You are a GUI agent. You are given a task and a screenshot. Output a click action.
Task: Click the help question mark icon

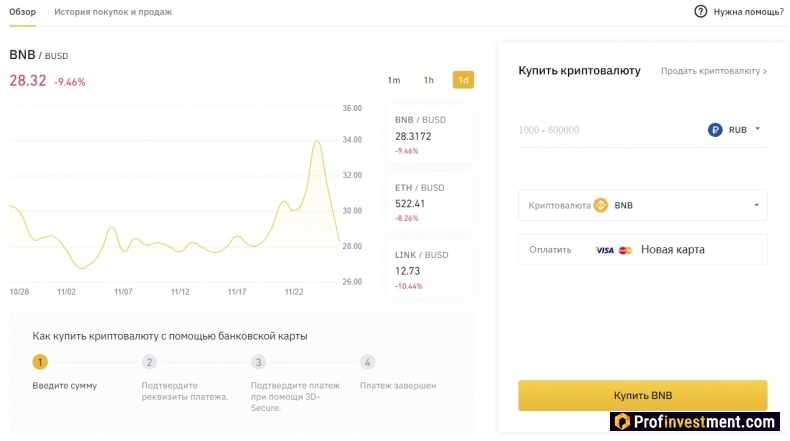pyautogui.click(x=700, y=12)
